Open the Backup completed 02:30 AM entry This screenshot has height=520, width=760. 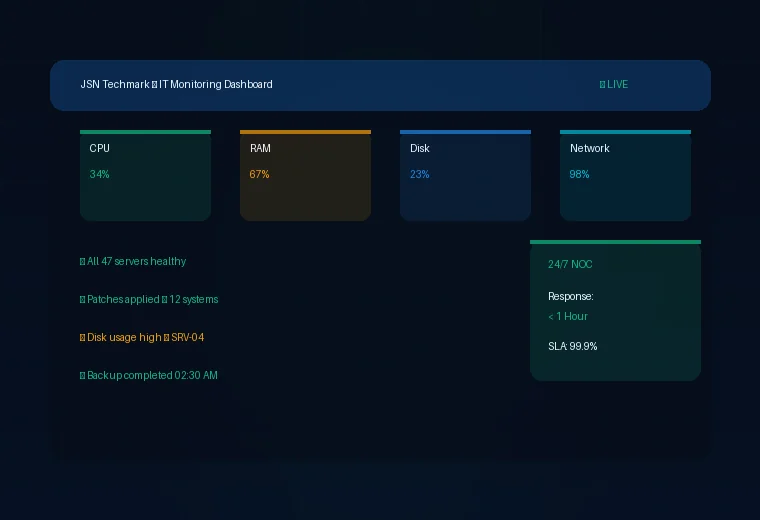pos(152,376)
